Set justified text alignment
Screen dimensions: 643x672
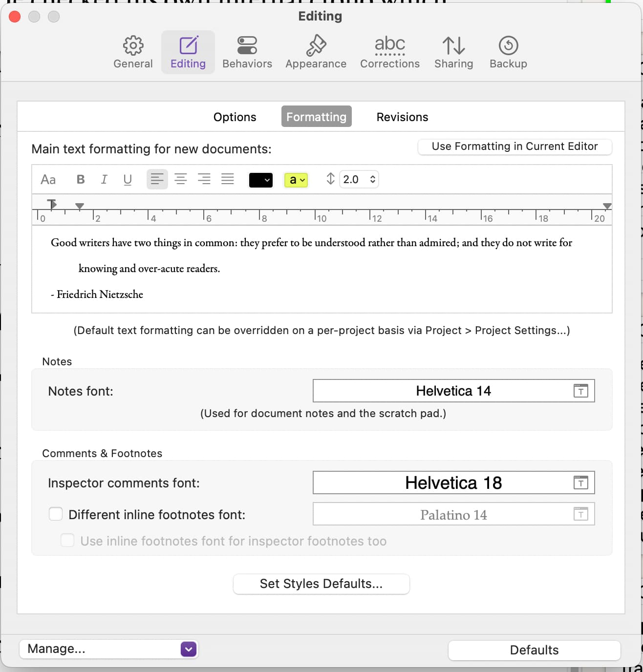[x=228, y=179]
